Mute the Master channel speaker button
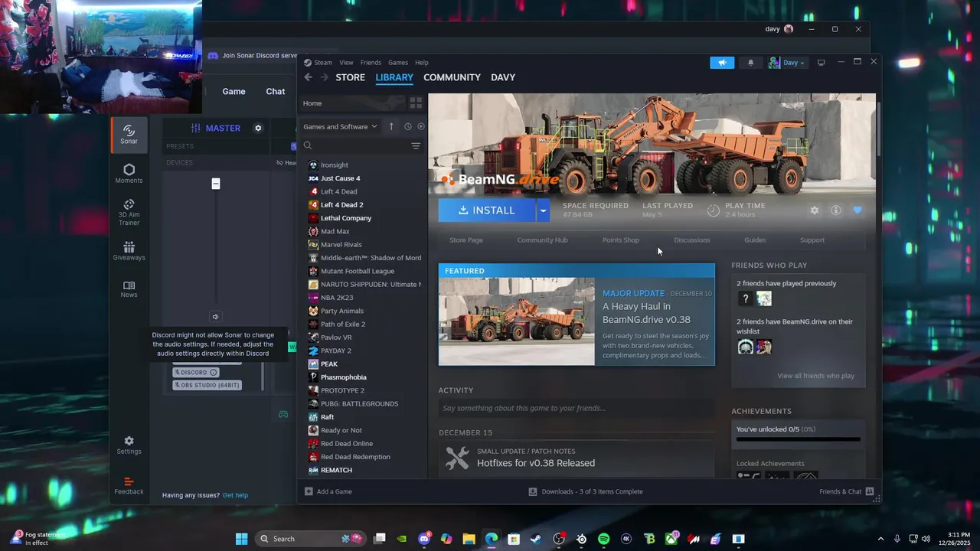The height and width of the screenshot is (551, 980). tap(216, 317)
